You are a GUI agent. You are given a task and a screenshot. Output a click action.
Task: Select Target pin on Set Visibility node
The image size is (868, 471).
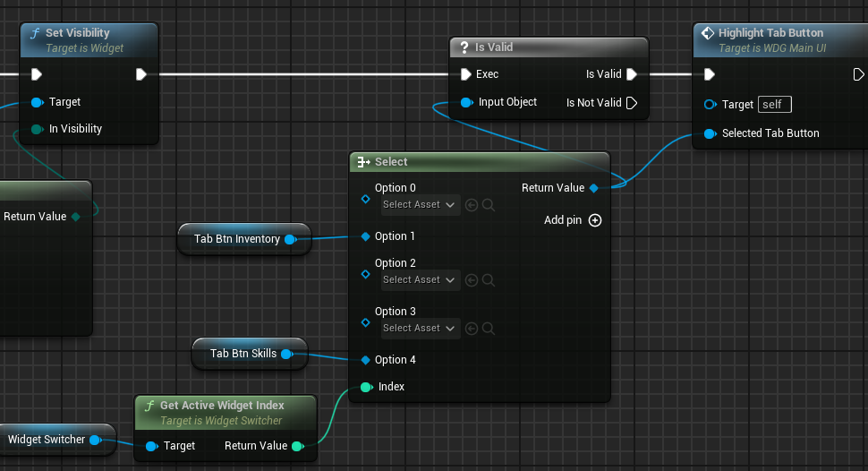[37, 102]
